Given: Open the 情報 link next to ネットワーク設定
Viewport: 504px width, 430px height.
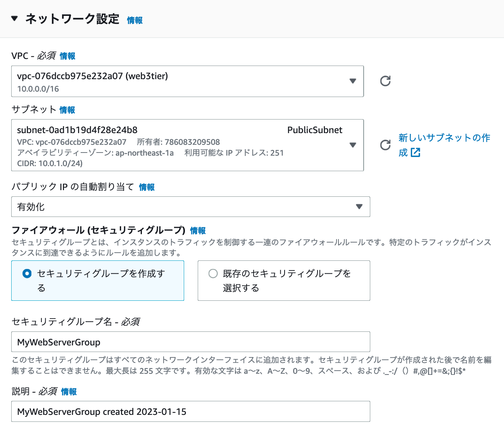Looking at the screenshot, I should tap(135, 21).
